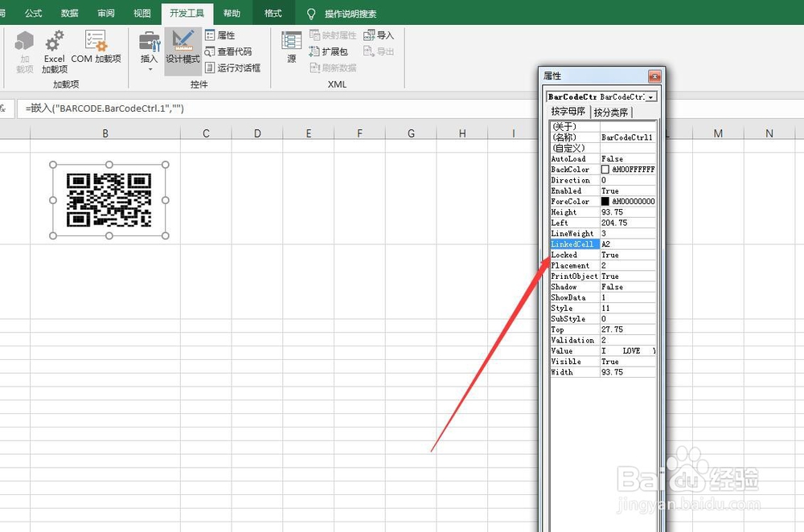Viewport: 804px width, 532px height.
Task: Switch to Alphabetic (按字母序) tab
Action: (x=568, y=112)
